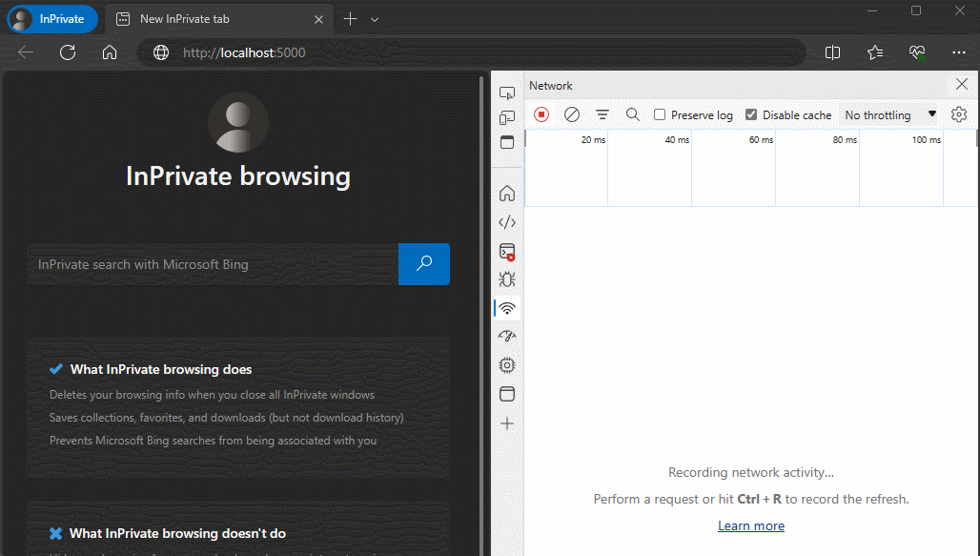The width and height of the screenshot is (980, 556).
Task: Open the More tools plus button
Action: point(507,423)
